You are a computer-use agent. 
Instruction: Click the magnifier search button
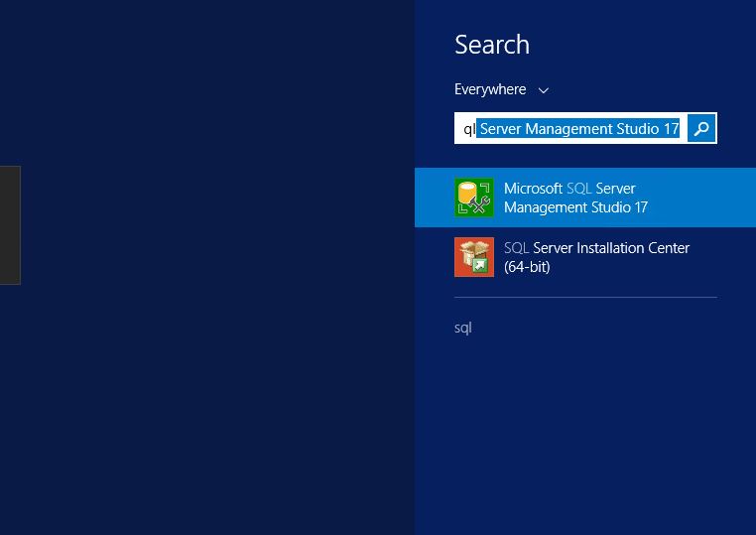point(701,128)
